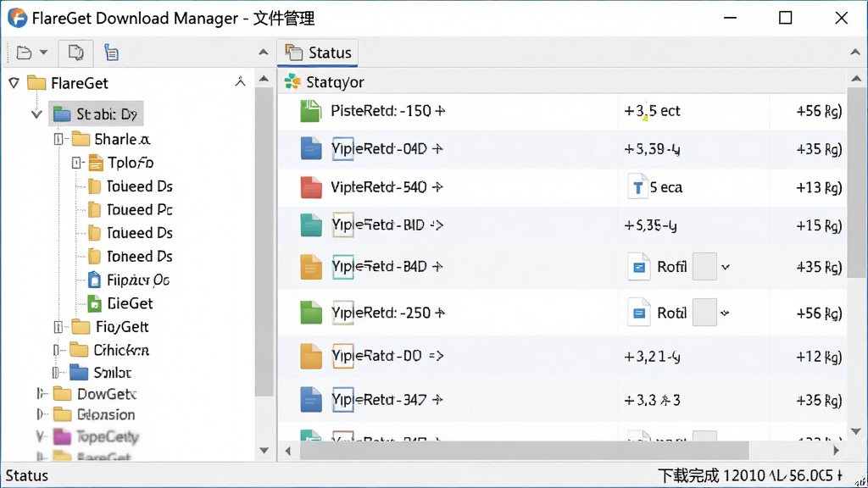Click the orange YipleFetd-B4D file icon
This screenshot has height=488, width=868.
click(x=310, y=267)
